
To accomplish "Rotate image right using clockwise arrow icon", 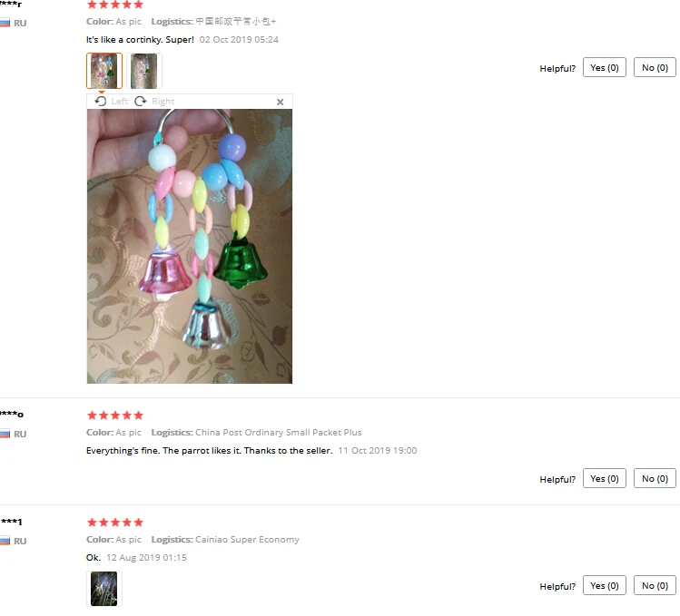I will pos(141,101).
